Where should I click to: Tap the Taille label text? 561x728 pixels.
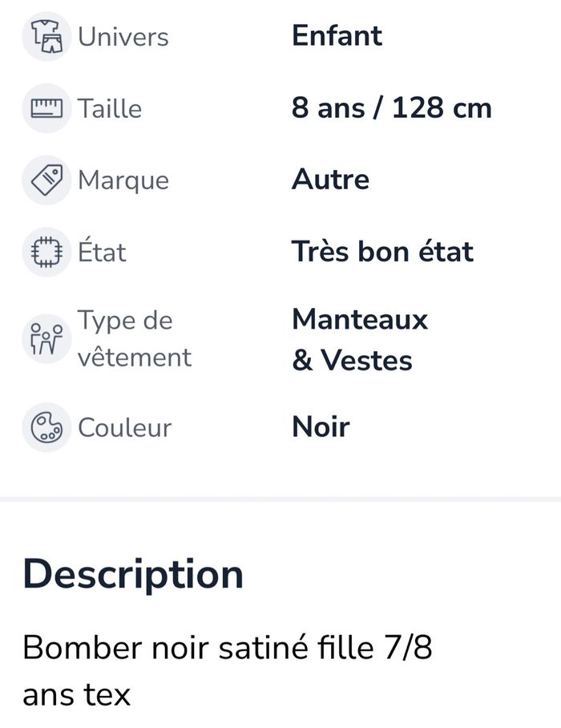pyautogui.click(x=109, y=108)
